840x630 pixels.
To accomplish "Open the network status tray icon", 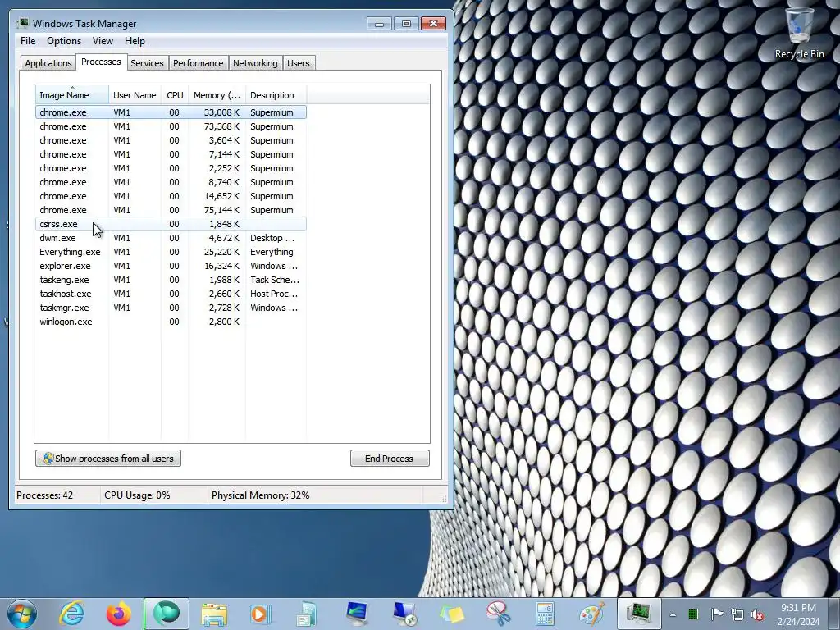I will (x=737, y=614).
